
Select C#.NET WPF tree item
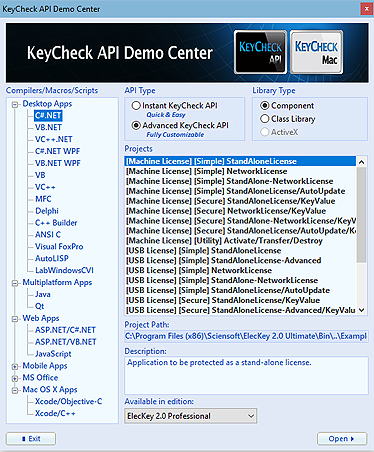(57, 151)
